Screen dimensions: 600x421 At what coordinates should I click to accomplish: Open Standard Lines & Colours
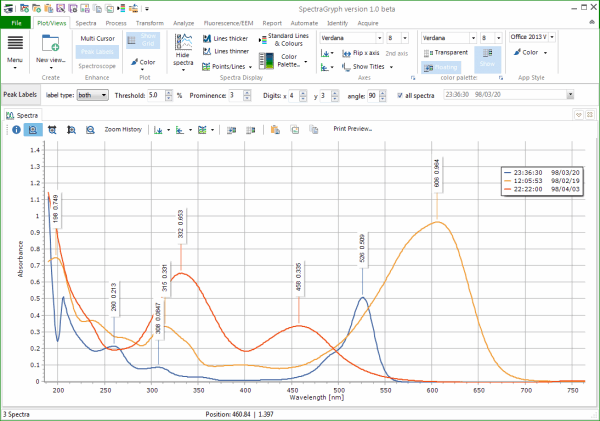click(284, 39)
